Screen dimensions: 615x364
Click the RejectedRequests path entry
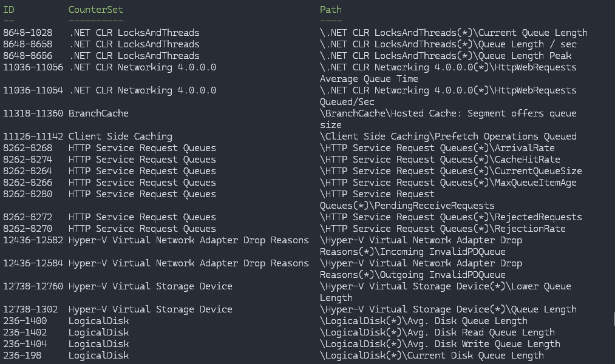tap(450, 217)
